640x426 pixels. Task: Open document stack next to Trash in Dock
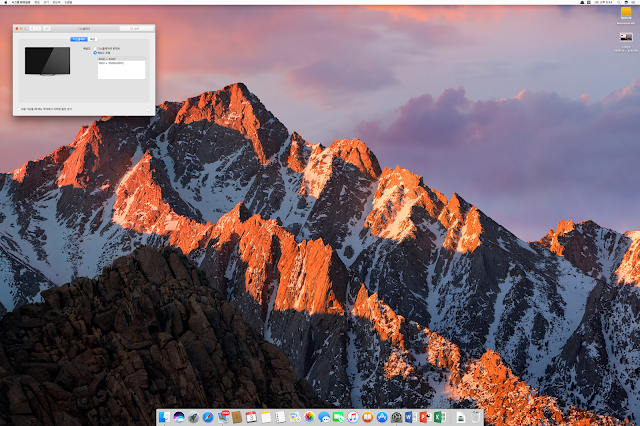coord(460,417)
